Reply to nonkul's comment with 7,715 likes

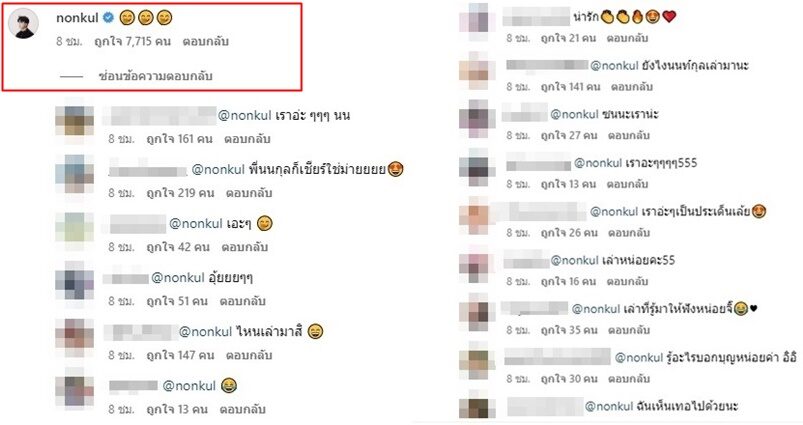point(205,41)
